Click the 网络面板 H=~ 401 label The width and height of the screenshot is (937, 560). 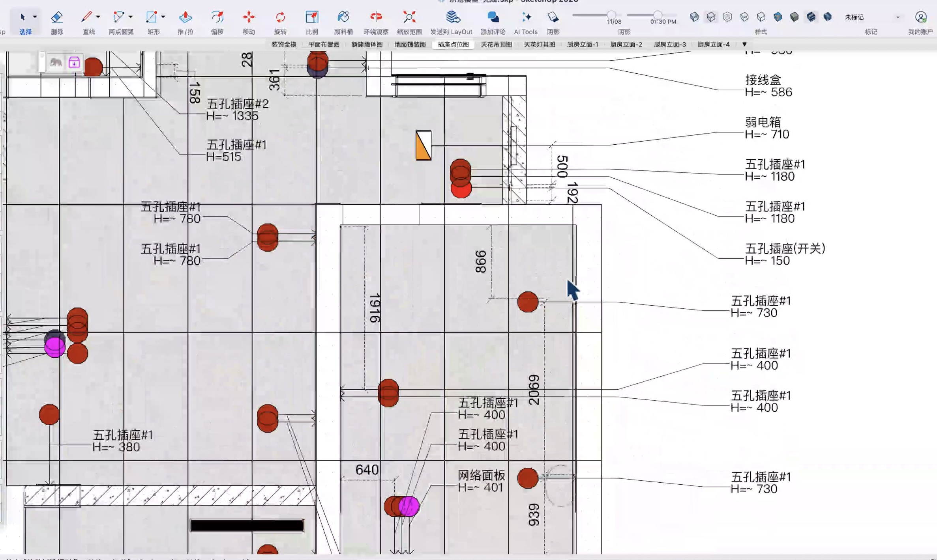[x=481, y=481]
